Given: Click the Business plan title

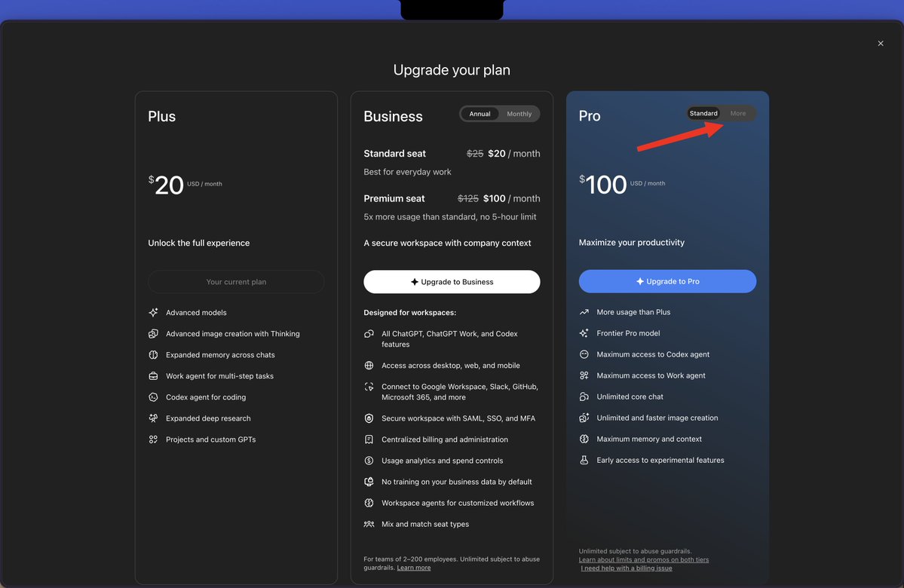Looking at the screenshot, I should coord(394,116).
